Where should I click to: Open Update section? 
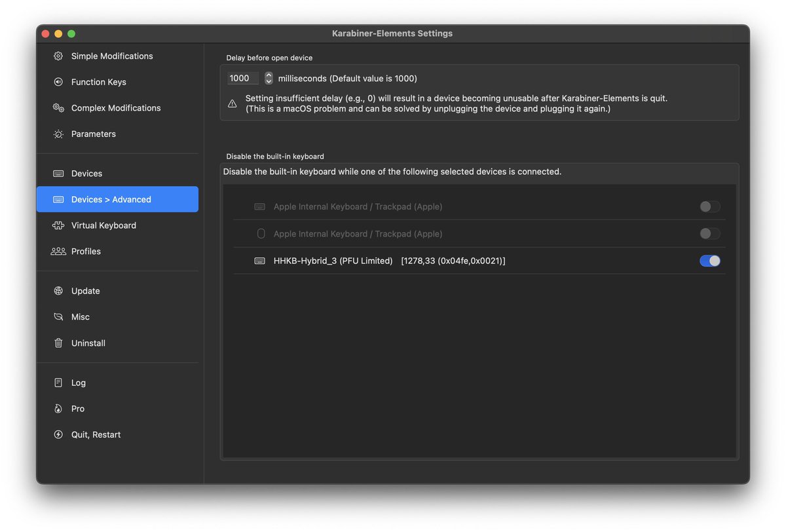point(117,291)
